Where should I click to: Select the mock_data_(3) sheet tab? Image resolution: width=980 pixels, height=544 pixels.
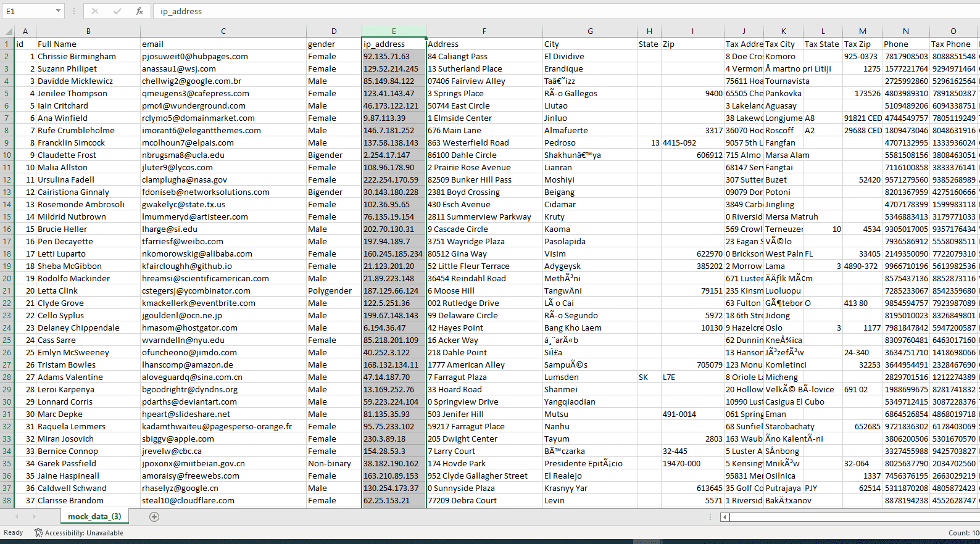click(x=94, y=517)
